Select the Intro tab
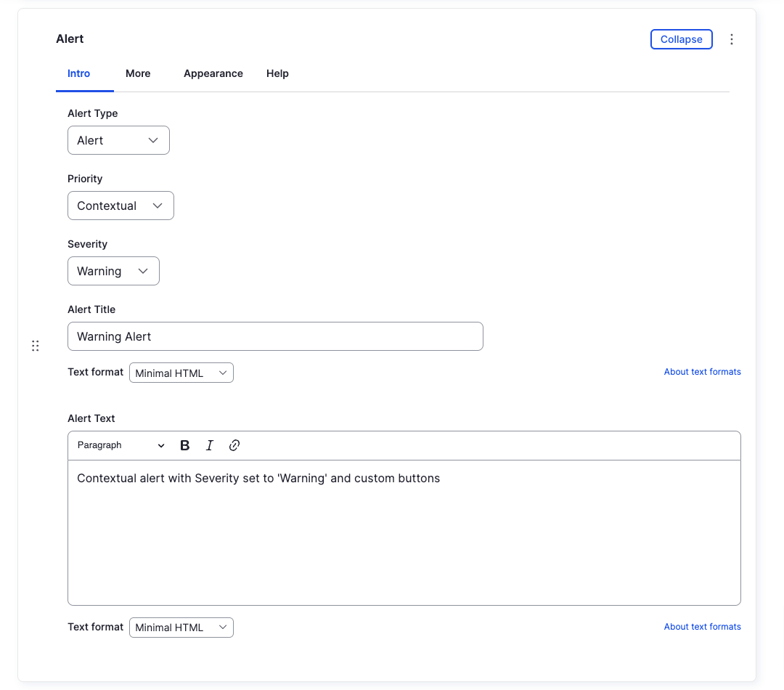Image resolution: width=784 pixels, height=690 pixels. coord(78,73)
